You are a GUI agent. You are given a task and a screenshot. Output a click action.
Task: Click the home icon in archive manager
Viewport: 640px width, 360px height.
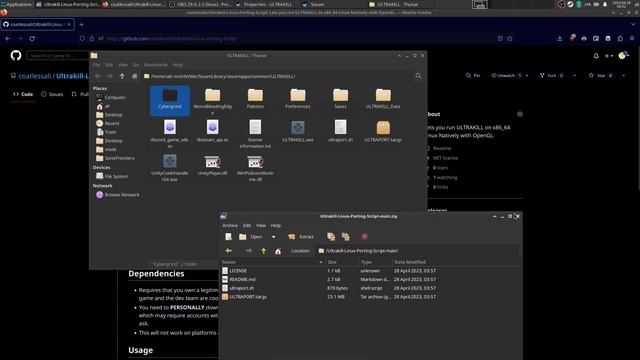(x=278, y=251)
